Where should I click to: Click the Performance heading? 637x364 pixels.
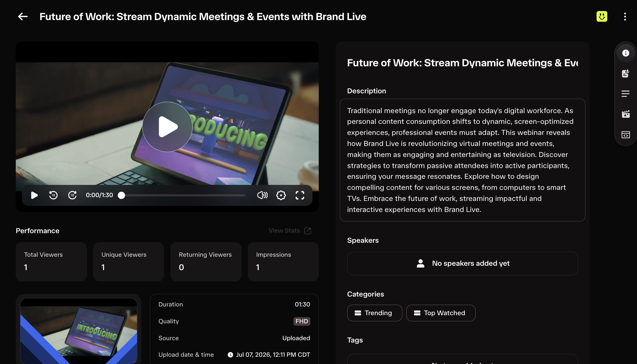click(x=38, y=231)
